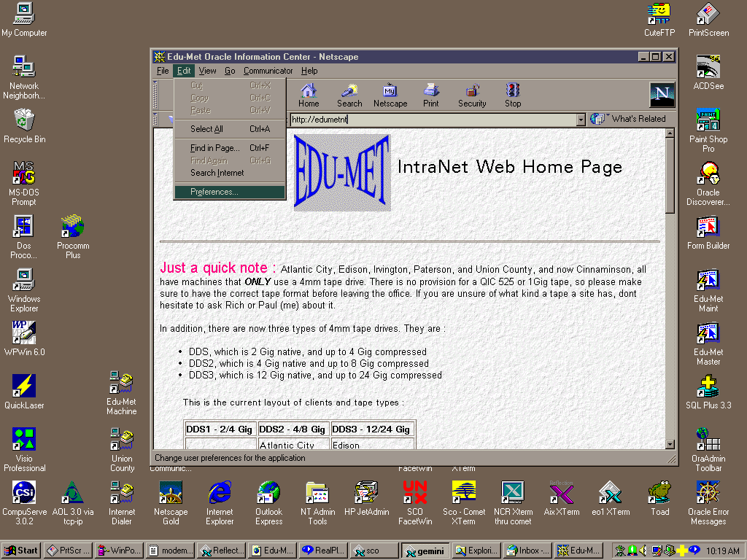Select the MS-DOS Prompt icon
The image size is (747, 560).
click(24, 183)
